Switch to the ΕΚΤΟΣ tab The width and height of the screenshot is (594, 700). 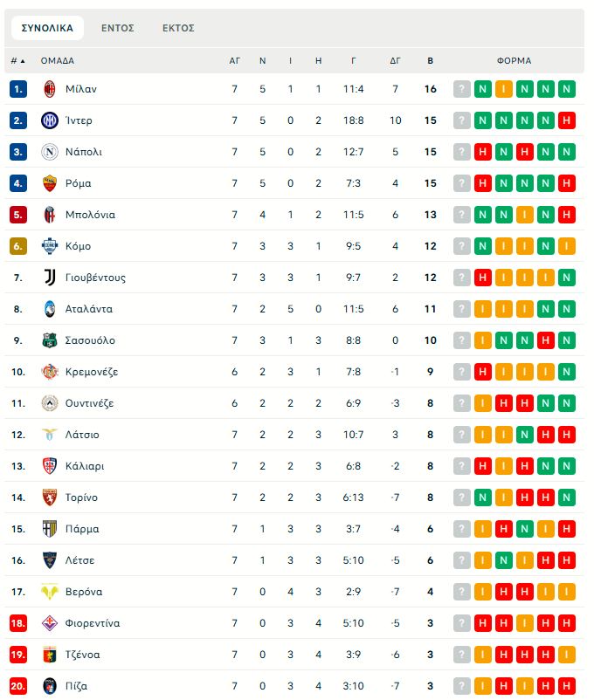tap(178, 28)
